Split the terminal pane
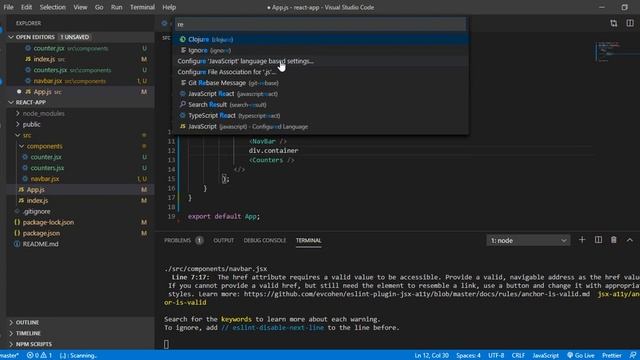This screenshot has width=640, height=360. tap(598, 240)
